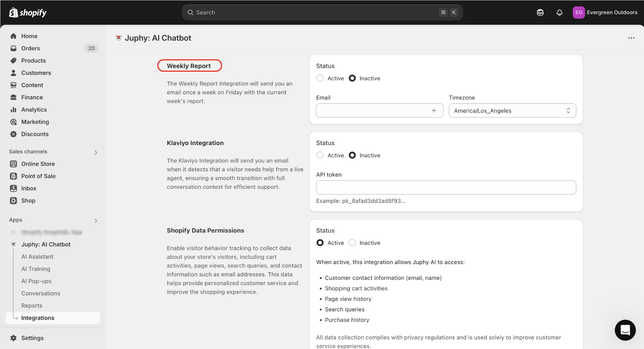
Task: Set Weekly Report status to Inactive
Action: click(x=352, y=78)
